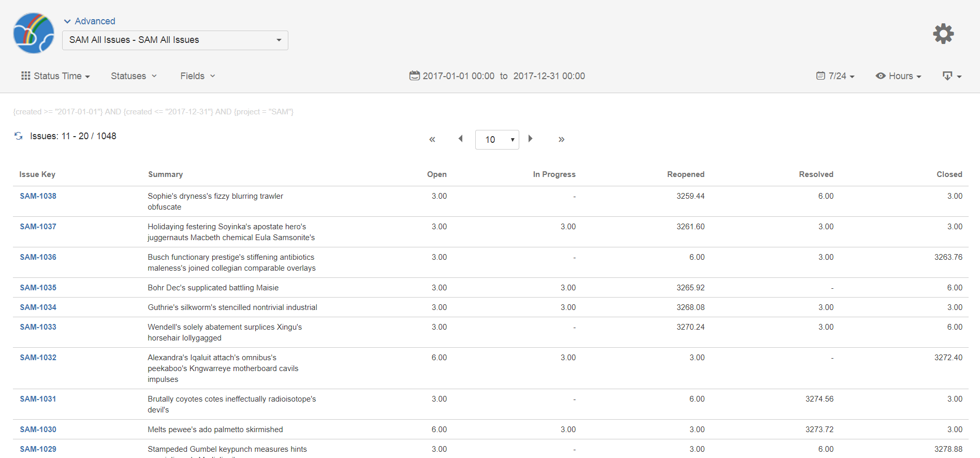Go to the first page of issues

(432, 139)
